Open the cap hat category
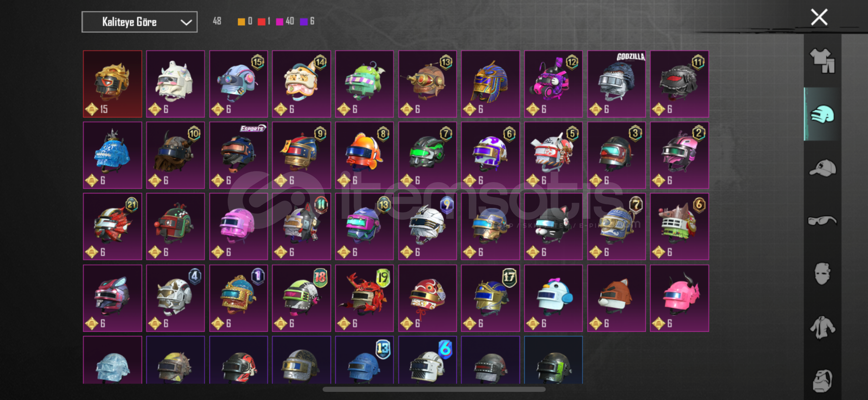 click(822, 168)
